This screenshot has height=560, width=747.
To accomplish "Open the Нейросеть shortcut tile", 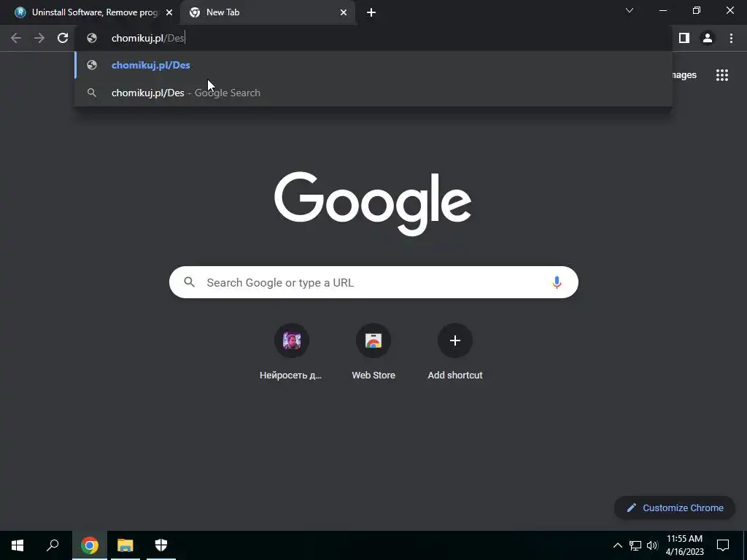I will click(x=291, y=352).
